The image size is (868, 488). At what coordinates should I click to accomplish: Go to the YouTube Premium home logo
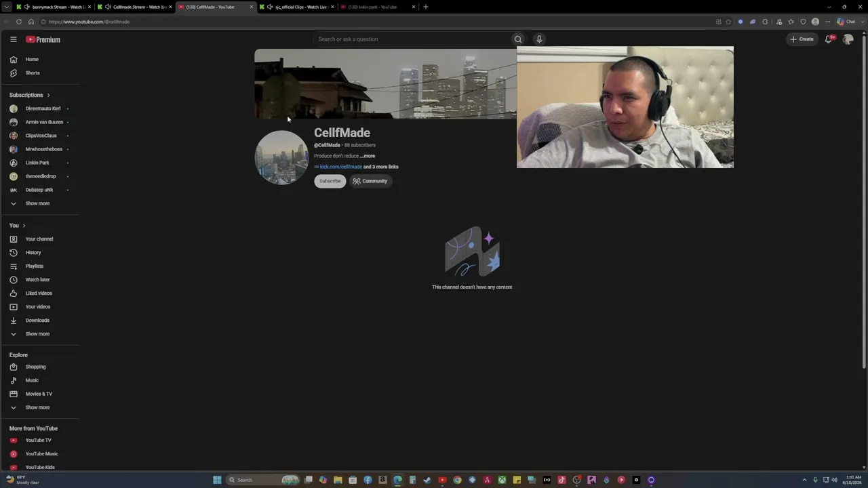tap(43, 39)
